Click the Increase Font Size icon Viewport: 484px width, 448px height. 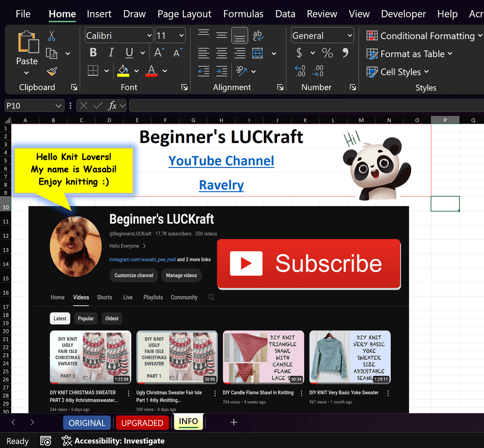(159, 53)
